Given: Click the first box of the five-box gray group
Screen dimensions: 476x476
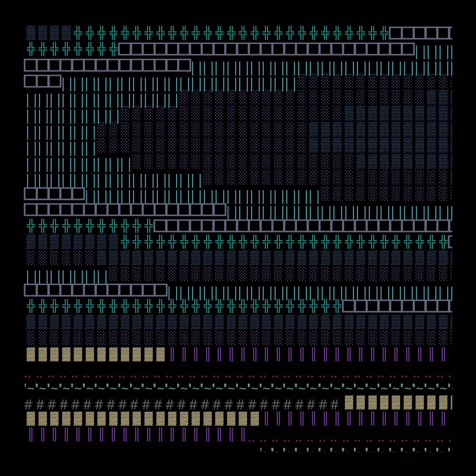Looking at the screenshot, I should point(30,194).
